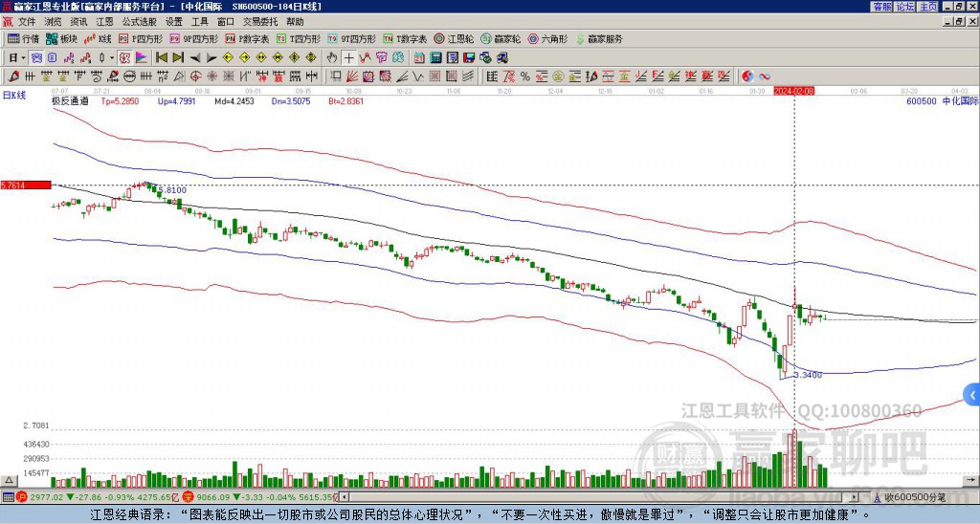Screen dimensions: 980x524
Task: Open the 9T四方形 tool
Action: pyautogui.click(x=352, y=38)
